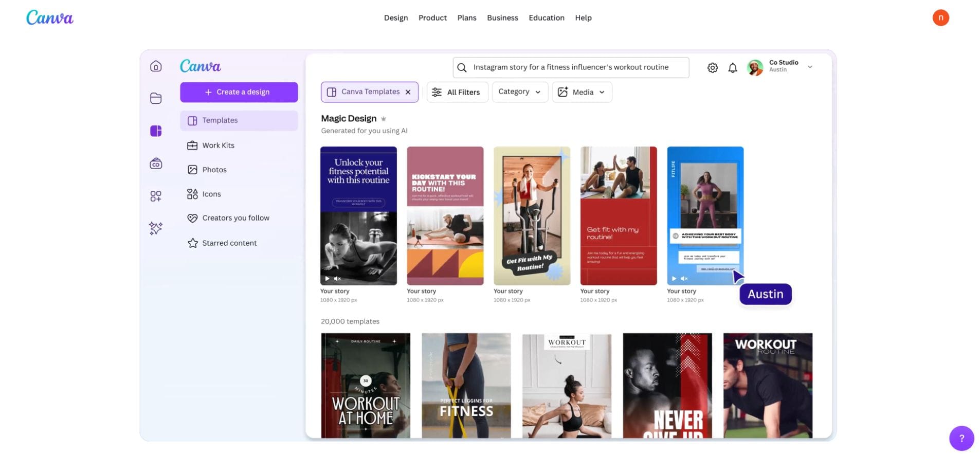Unmute the blue FITLIFE story video
This screenshot has height=454, width=980.
(x=684, y=278)
